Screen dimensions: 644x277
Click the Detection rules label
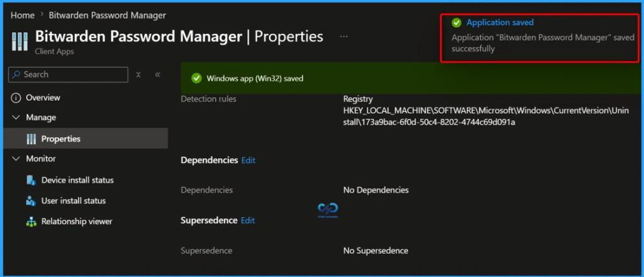[209, 99]
